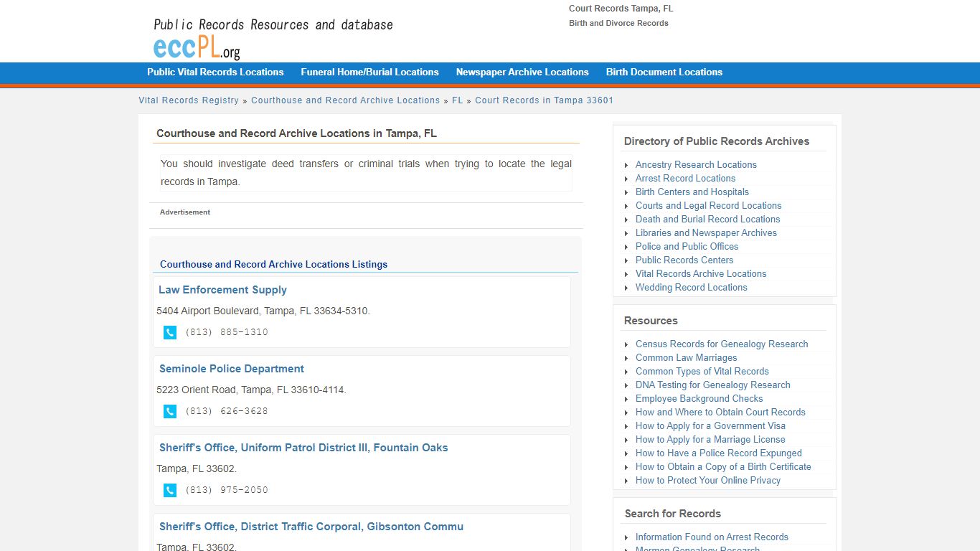Screen dimensions: 980x551
Task: Open Public Records Centers
Action: (684, 260)
